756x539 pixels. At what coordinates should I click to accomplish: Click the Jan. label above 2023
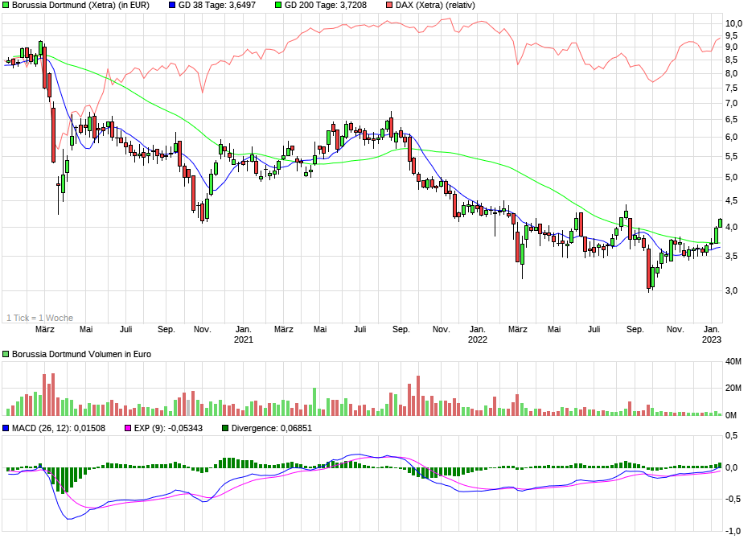pyautogui.click(x=712, y=329)
